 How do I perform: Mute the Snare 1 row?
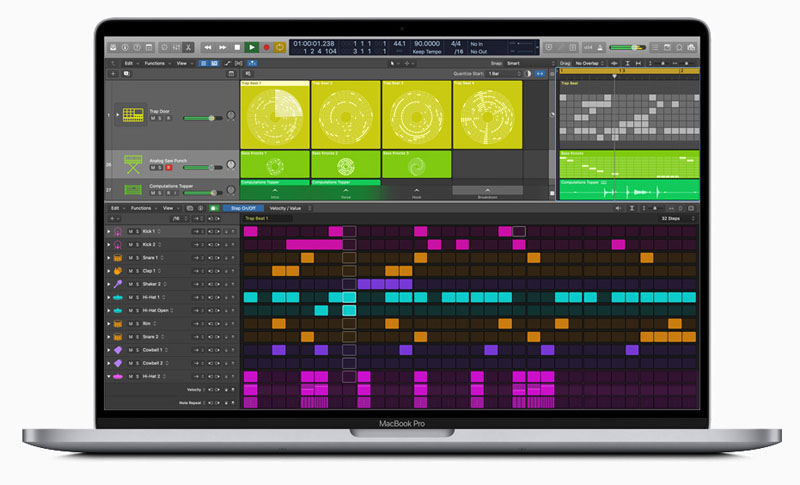pyautogui.click(x=130, y=257)
